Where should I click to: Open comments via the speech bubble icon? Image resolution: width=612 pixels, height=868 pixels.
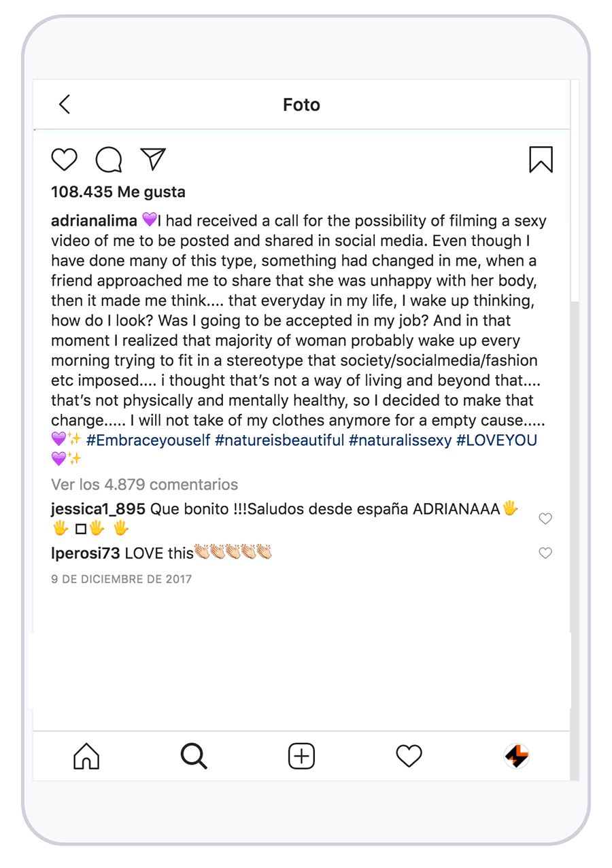(108, 160)
